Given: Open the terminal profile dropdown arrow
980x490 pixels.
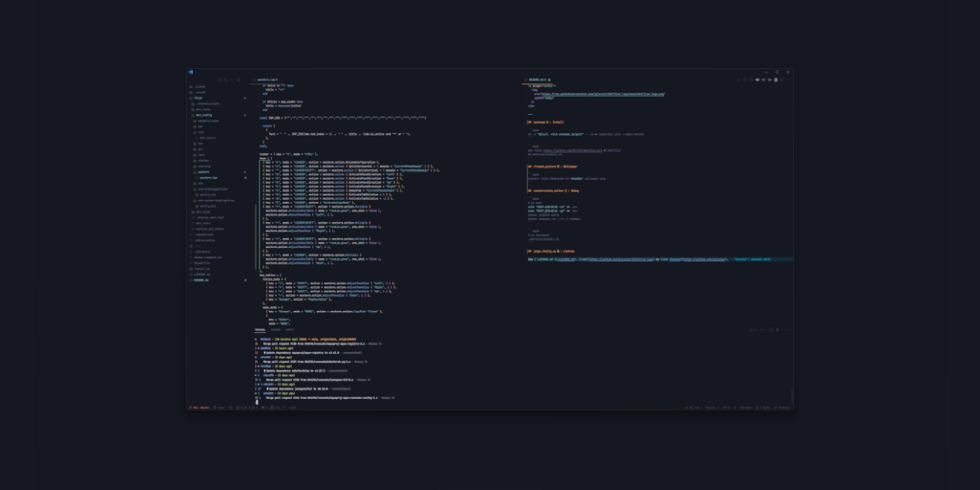Looking at the screenshot, I should (766, 329).
